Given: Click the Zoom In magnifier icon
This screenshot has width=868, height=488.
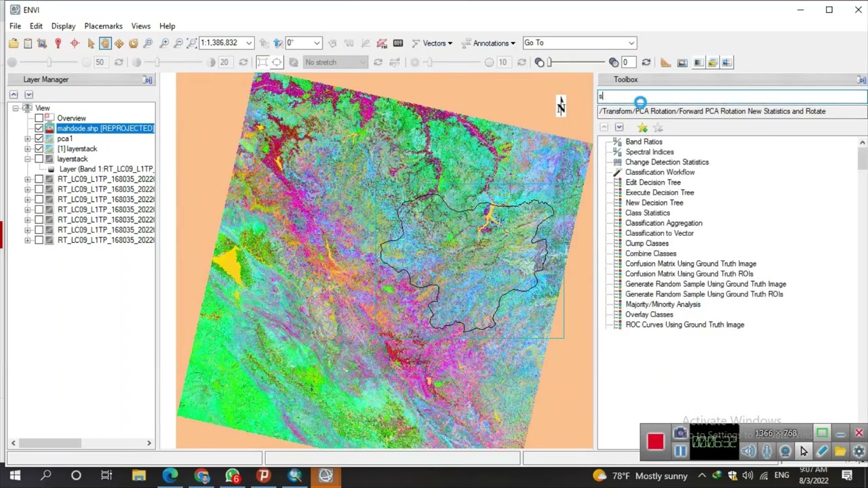Looking at the screenshot, I should [164, 43].
